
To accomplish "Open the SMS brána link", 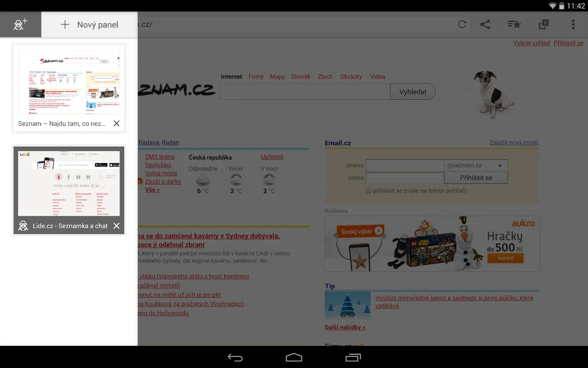I will pyautogui.click(x=160, y=156).
